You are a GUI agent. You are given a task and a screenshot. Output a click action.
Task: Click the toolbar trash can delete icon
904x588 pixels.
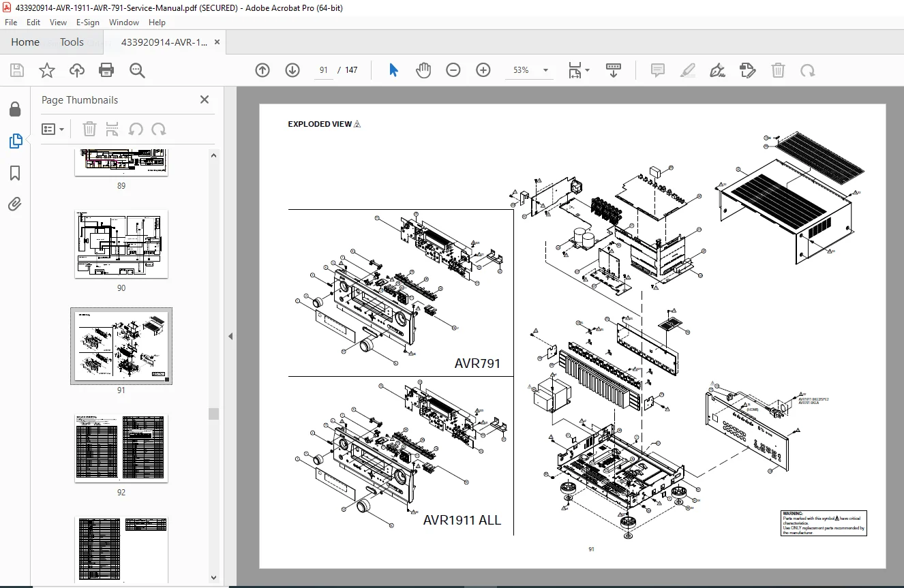pos(778,70)
